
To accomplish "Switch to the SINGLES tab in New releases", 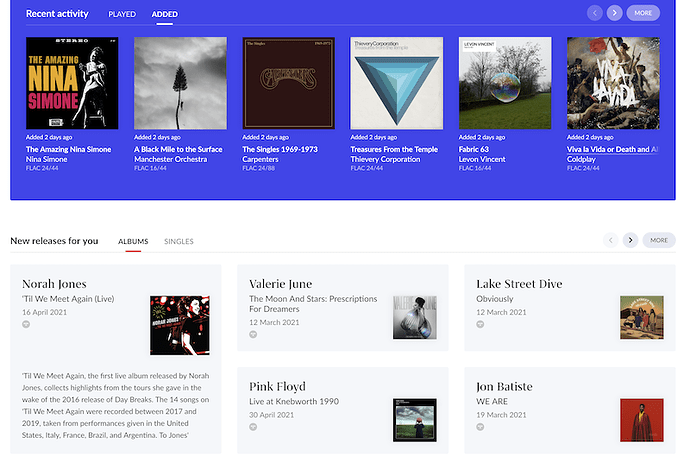I will [179, 241].
